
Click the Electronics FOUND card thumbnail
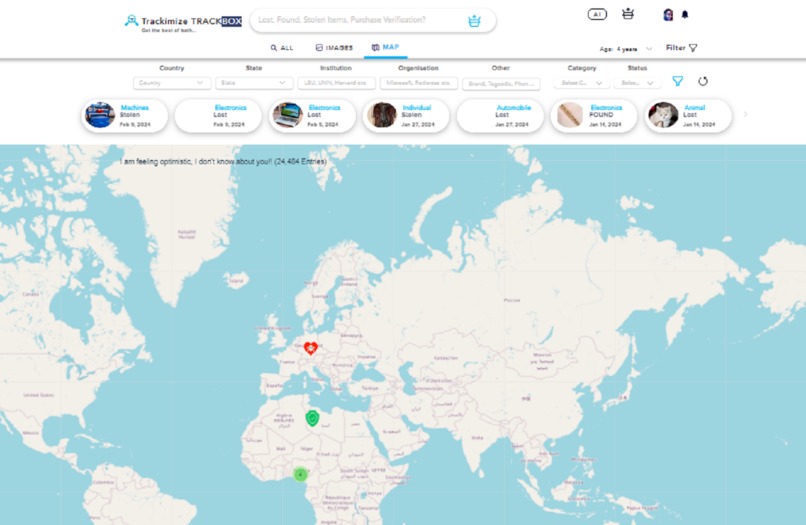pos(570,115)
